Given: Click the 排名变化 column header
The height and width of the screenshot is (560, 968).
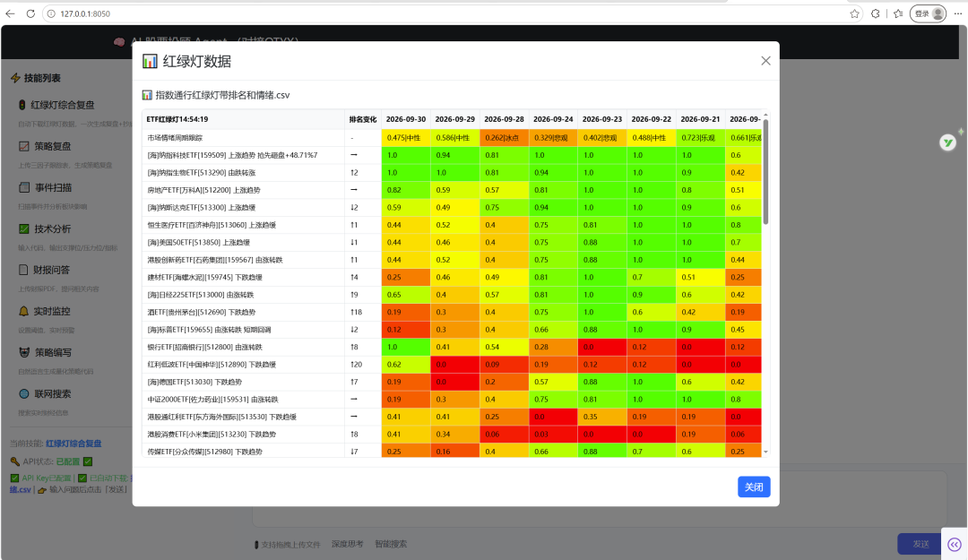Looking at the screenshot, I should point(362,119).
